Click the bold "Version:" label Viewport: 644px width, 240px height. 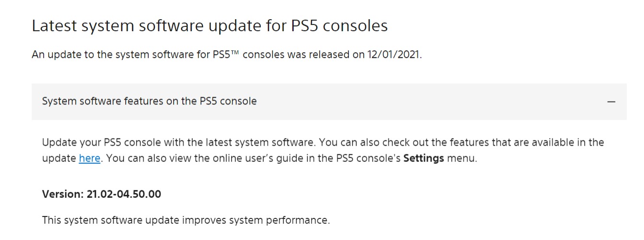(63, 194)
